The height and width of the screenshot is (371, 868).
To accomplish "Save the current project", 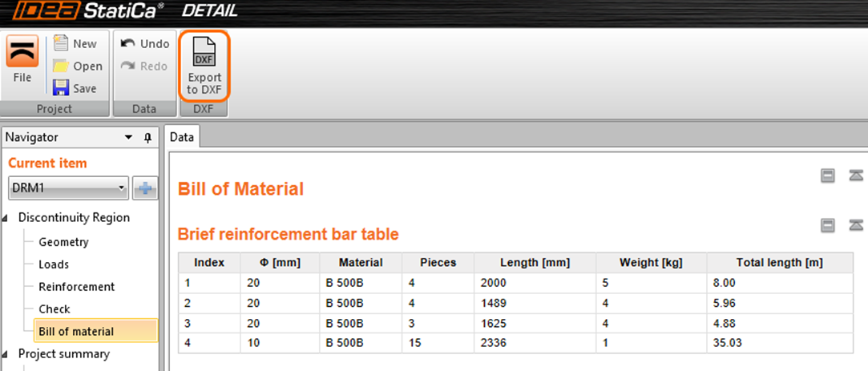I will point(75,88).
